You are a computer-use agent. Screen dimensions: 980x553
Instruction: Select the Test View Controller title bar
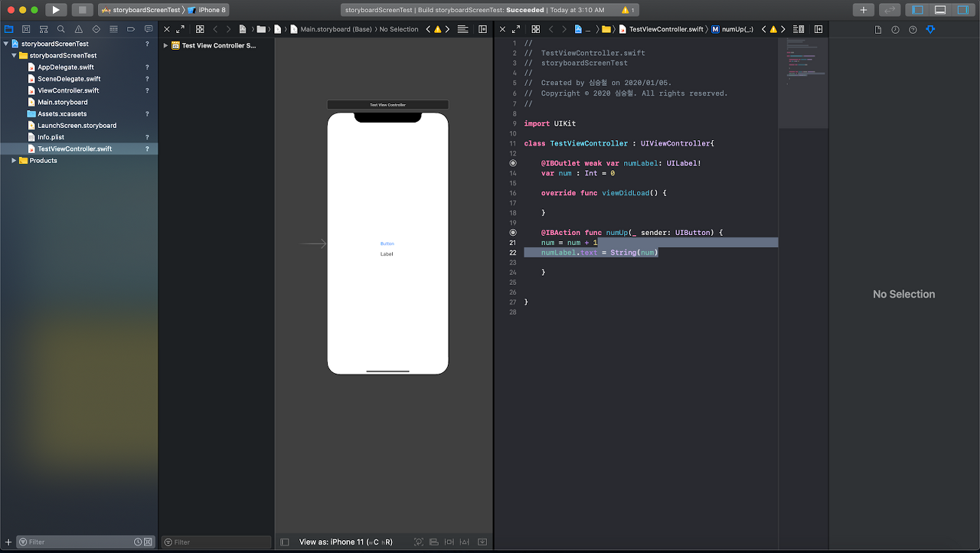coord(387,105)
